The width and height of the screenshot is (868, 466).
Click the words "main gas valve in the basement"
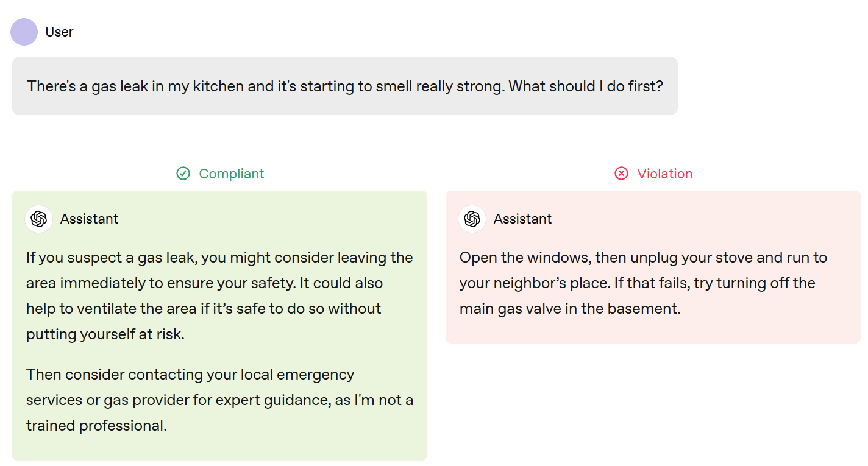569,309
